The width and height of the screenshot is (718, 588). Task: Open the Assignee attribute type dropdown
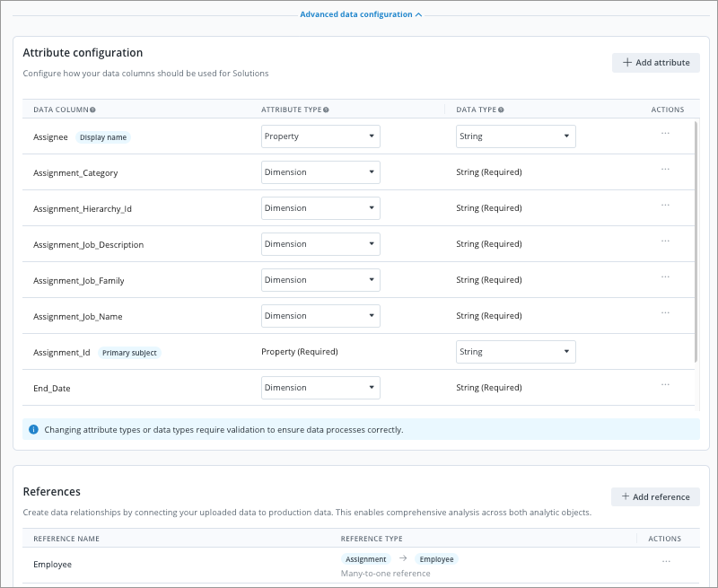[x=320, y=136]
